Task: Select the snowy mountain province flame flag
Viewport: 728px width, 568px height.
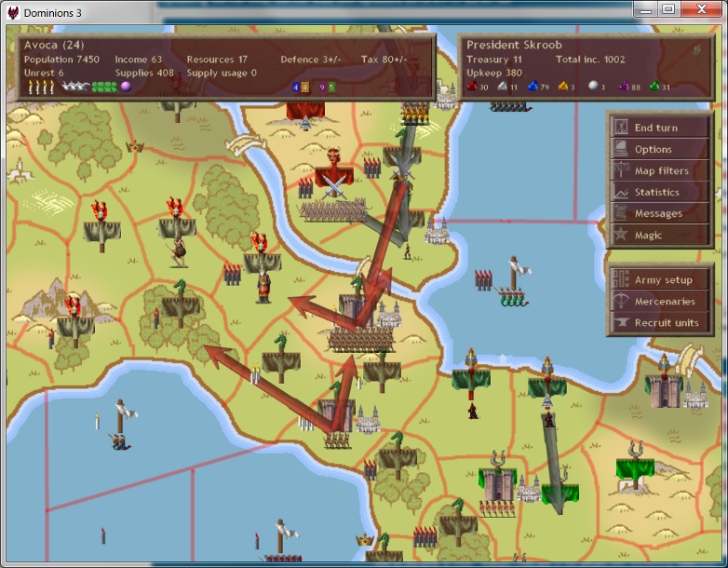Action: click(x=74, y=320)
